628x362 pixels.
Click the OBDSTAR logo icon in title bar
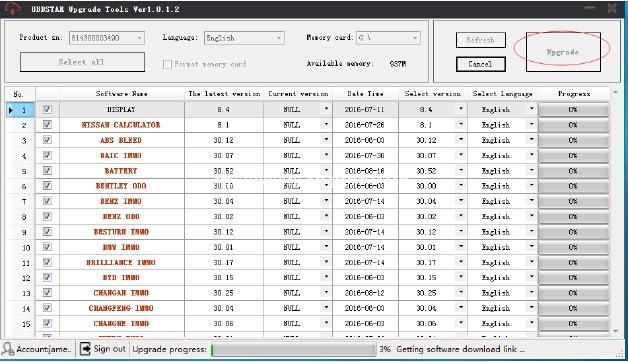12,8
